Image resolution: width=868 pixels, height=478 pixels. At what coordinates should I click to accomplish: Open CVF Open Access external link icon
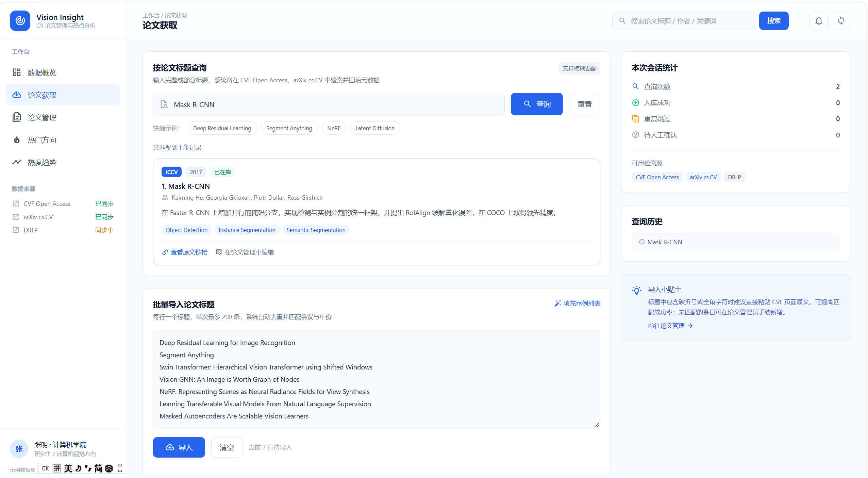[x=16, y=203]
